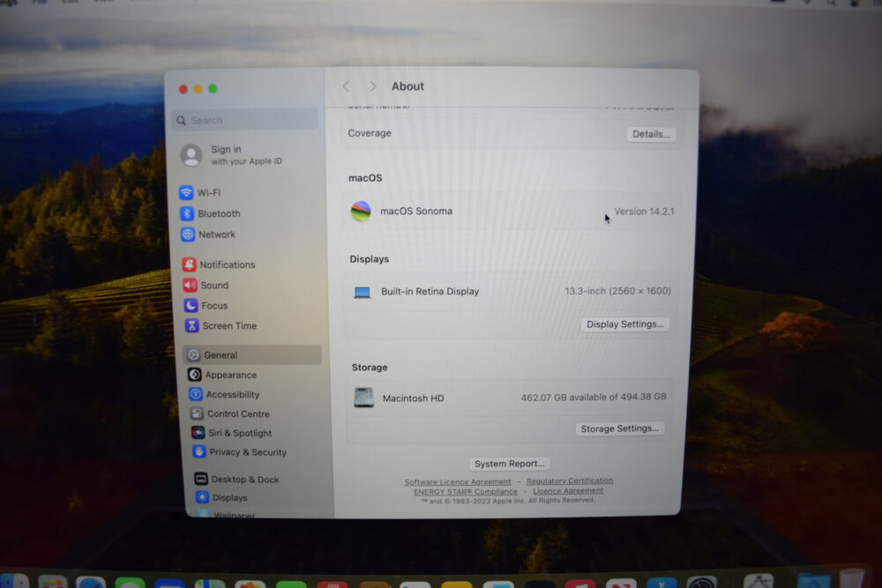Click the Built-in Retina Display laptop icon
This screenshot has width=882, height=588.
click(363, 292)
